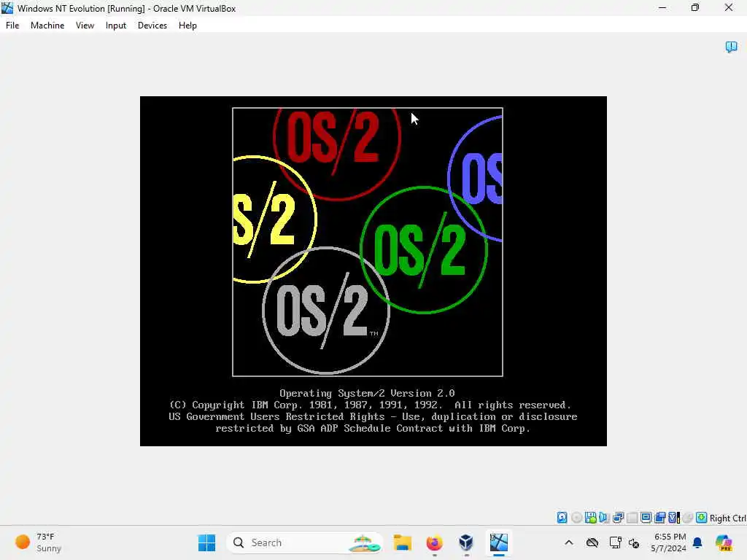The width and height of the screenshot is (747, 560).
Task: Open the Windows Start menu
Action: click(206, 542)
